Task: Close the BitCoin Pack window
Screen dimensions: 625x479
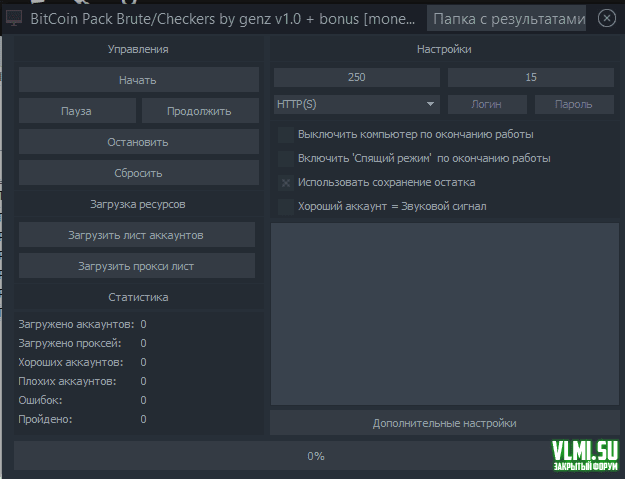Action: click(606, 18)
